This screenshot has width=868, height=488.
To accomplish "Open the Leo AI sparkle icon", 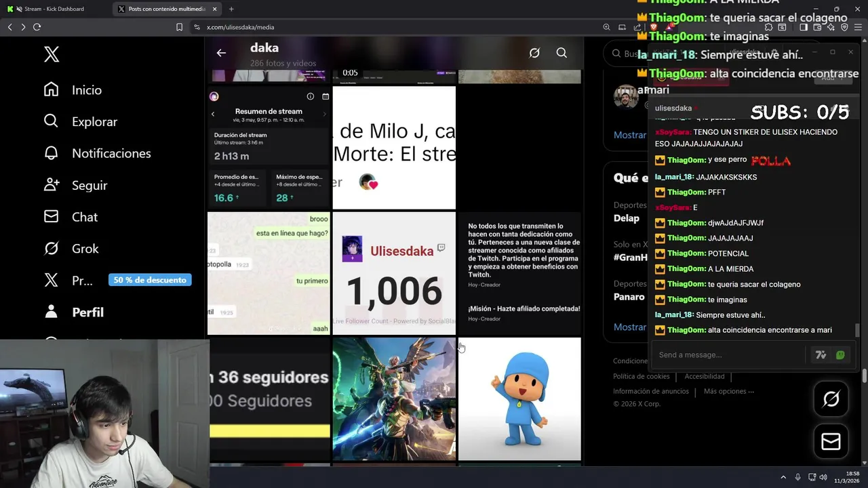I will point(831,27).
